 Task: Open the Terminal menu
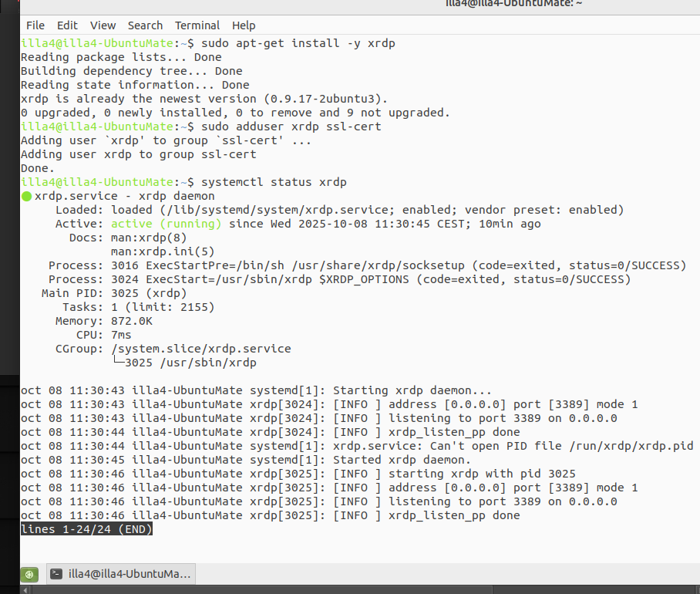197,25
